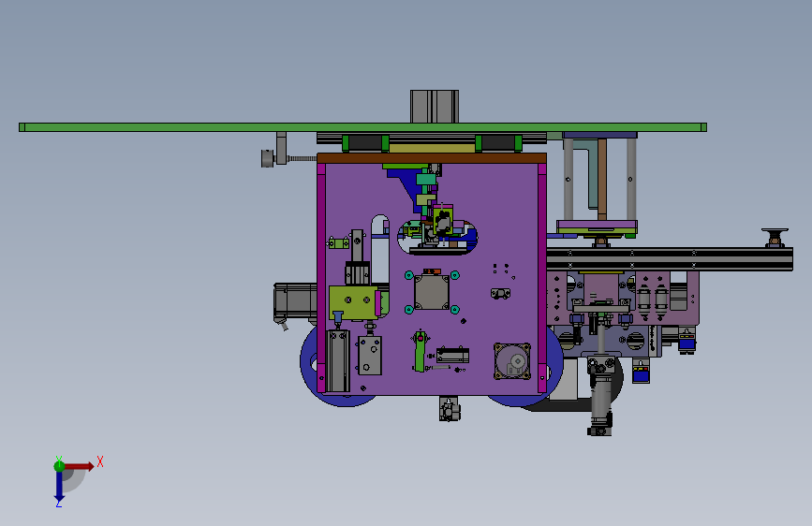Click the green Y axis ball of the triad
This screenshot has width=812, height=526.
(x=59, y=466)
